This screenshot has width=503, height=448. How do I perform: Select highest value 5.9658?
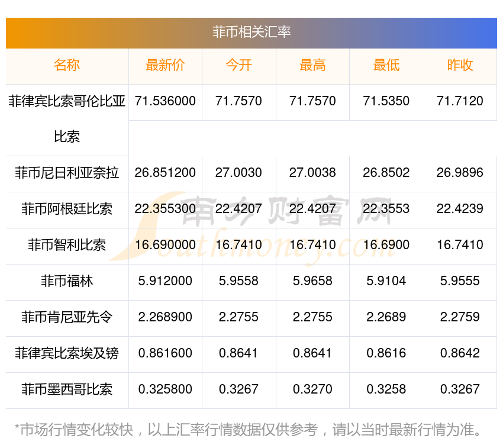[x=312, y=281]
